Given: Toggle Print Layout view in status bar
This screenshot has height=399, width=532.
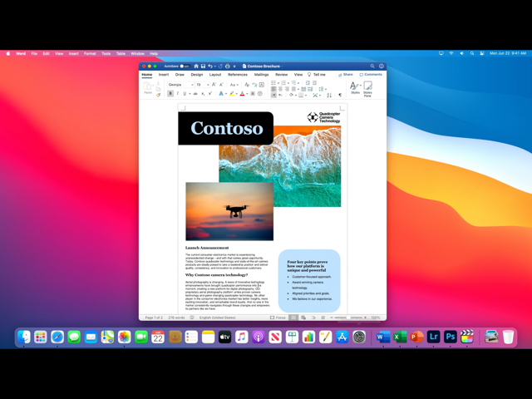Looking at the screenshot, I should coord(293,318).
